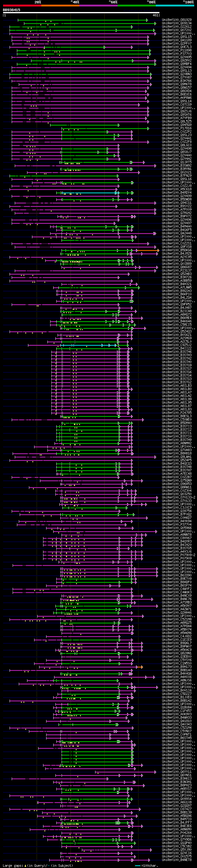Select the UniRef100_Q8W157 label
The height and width of the screenshot is (868, 197).
tap(177, 88)
